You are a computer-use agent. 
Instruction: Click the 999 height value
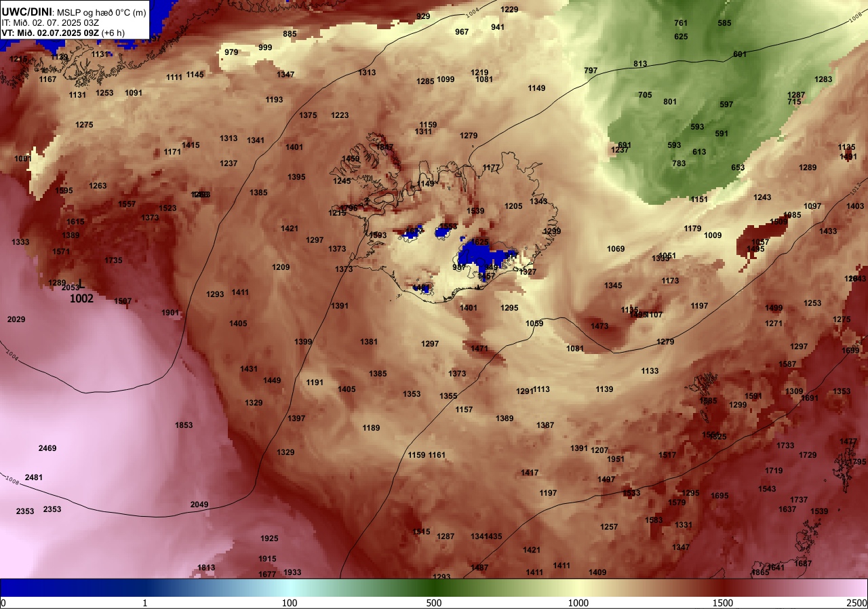pyautogui.click(x=265, y=47)
